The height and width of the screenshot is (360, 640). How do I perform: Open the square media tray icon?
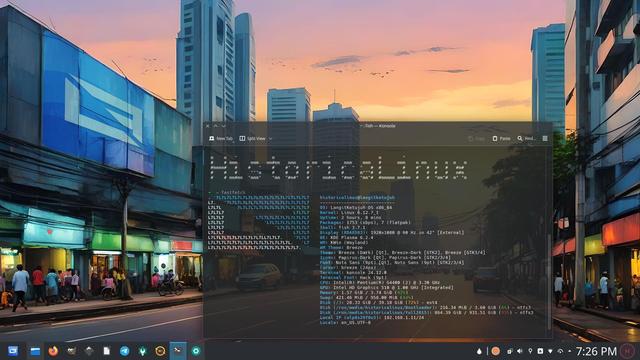(540, 351)
